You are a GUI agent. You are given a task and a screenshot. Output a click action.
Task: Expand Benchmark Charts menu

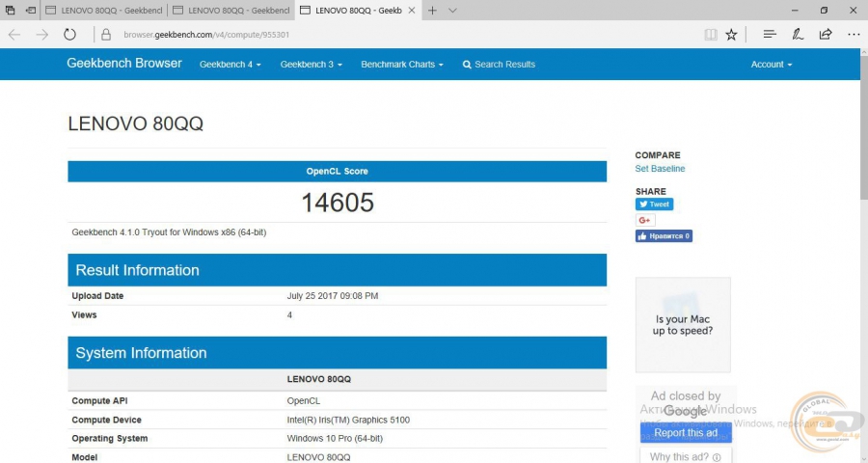(x=402, y=65)
